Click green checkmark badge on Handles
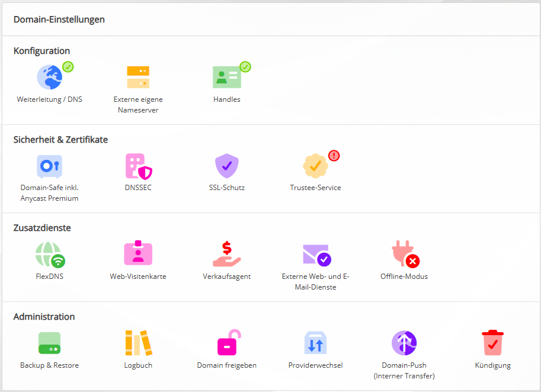 (245, 66)
